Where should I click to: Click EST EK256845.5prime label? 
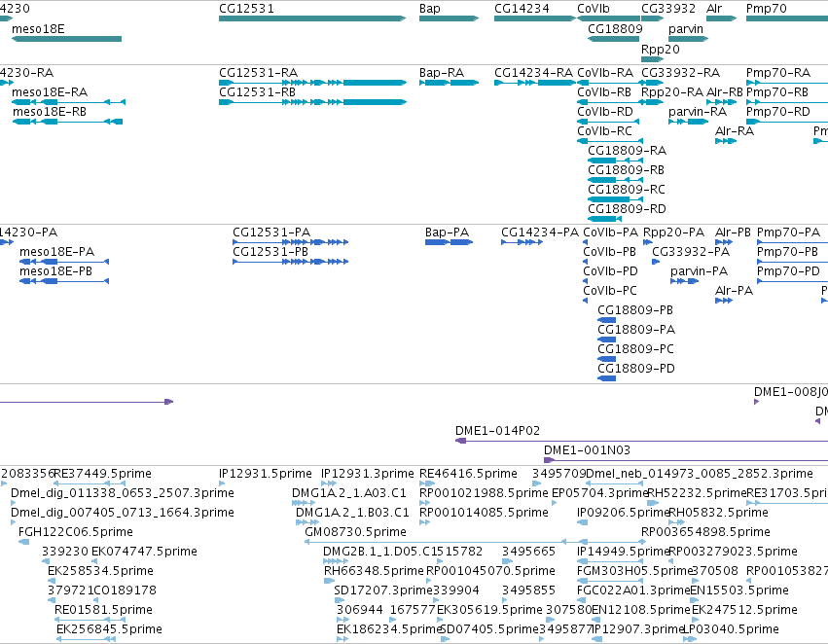point(109,629)
